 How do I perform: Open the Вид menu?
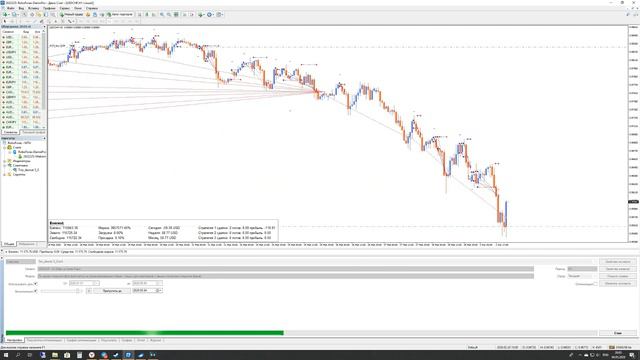[21, 8]
